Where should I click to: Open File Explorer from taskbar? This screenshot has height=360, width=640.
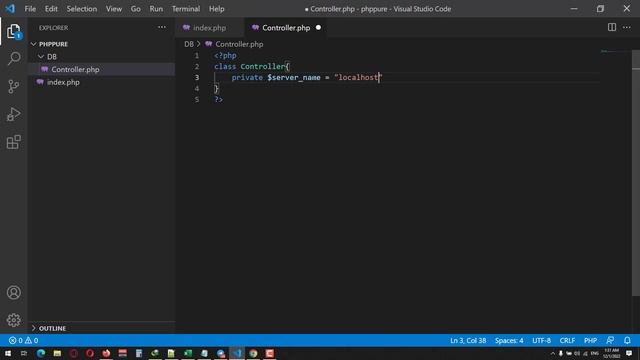(57, 353)
